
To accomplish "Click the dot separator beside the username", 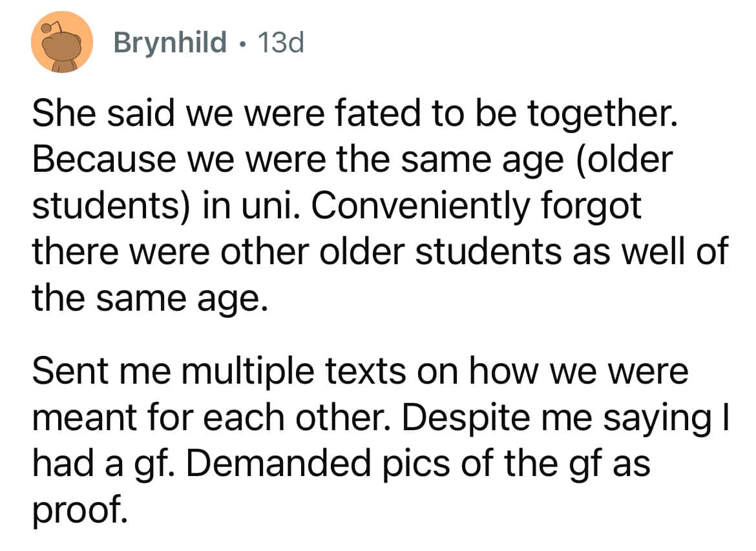I will pos(242,44).
